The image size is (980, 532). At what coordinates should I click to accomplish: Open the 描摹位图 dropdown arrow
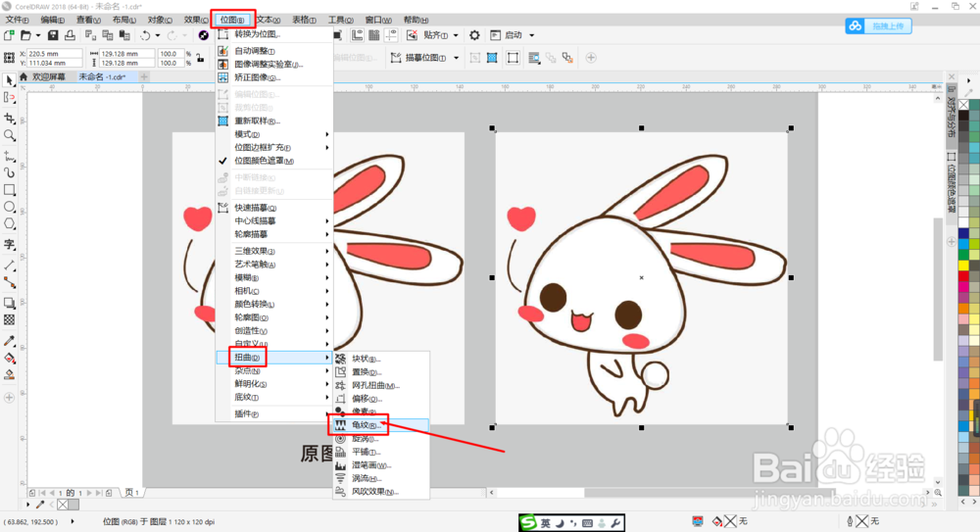tap(457, 58)
